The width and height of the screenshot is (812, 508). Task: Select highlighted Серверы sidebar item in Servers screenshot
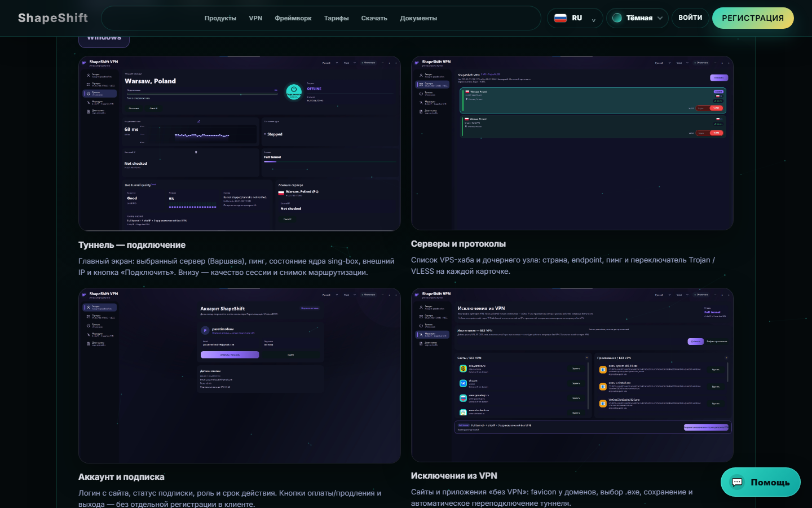point(433,85)
